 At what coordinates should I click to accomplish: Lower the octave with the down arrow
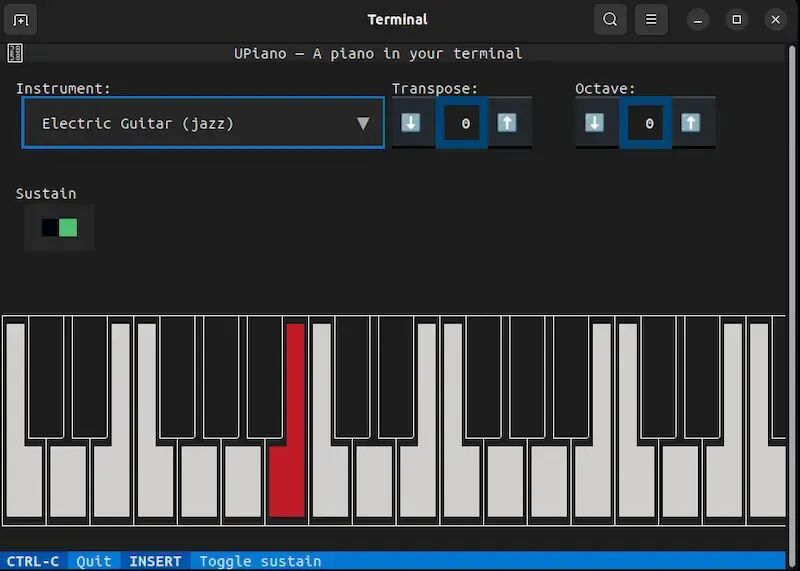(594, 123)
